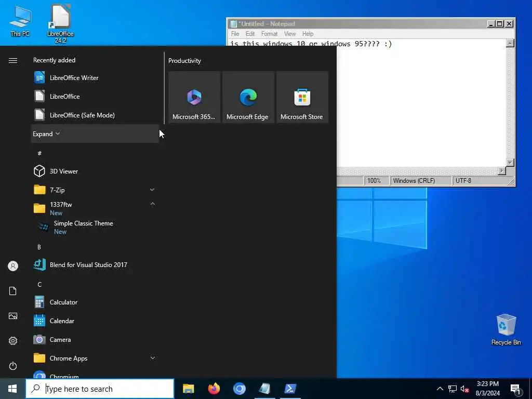The image size is (532, 399).
Task: Launch LibreOffice from the recently added list
Action: (x=95, y=96)
